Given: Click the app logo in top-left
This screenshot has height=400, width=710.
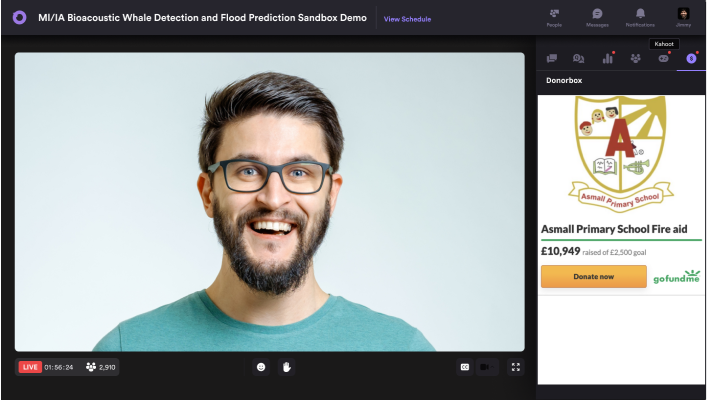Looking at the screenshot, I should 19,18.
